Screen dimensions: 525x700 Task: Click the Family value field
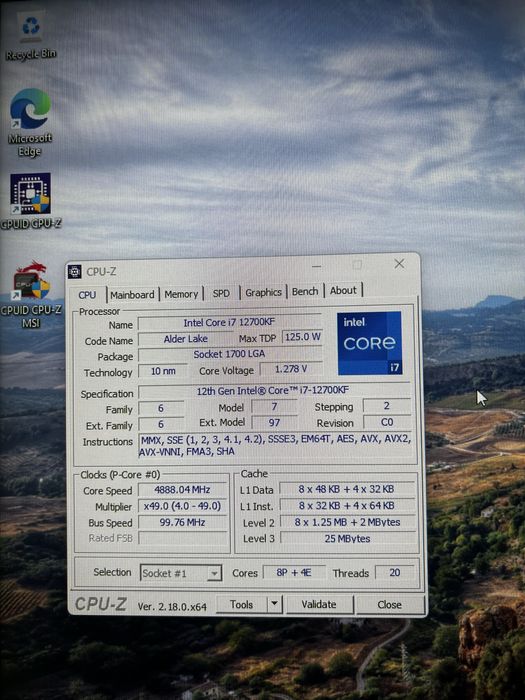coord(161,408)
